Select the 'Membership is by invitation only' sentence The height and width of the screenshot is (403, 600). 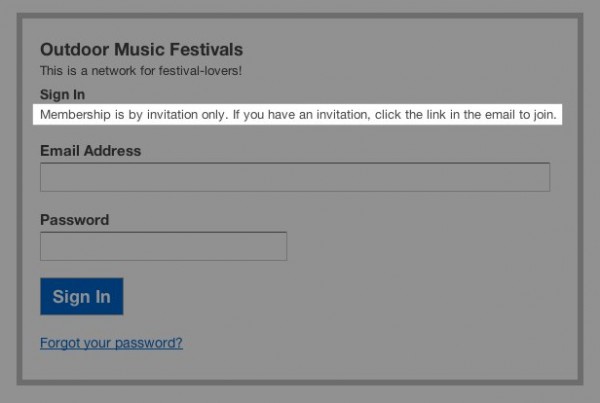[134, 114]
